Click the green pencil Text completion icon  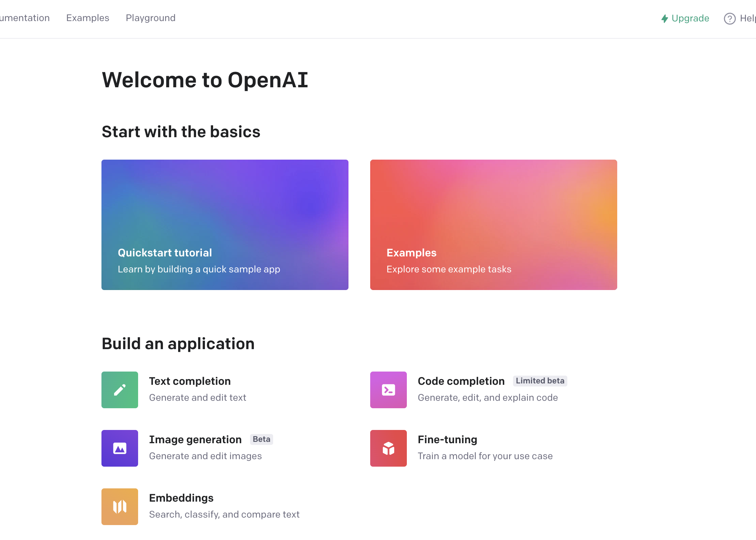click(x=119, y=390)
